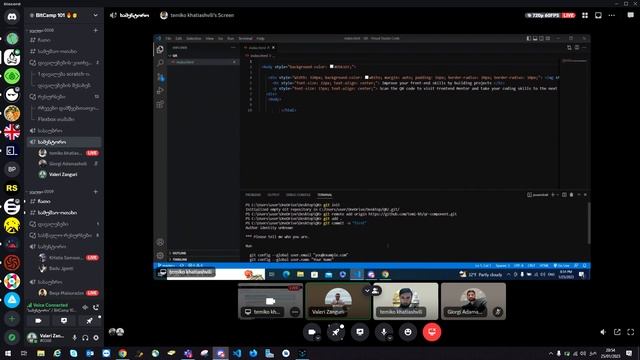Show chat panel icon in header
The width and height of the screenshot is (640, 360).
[x=631, y=15]
